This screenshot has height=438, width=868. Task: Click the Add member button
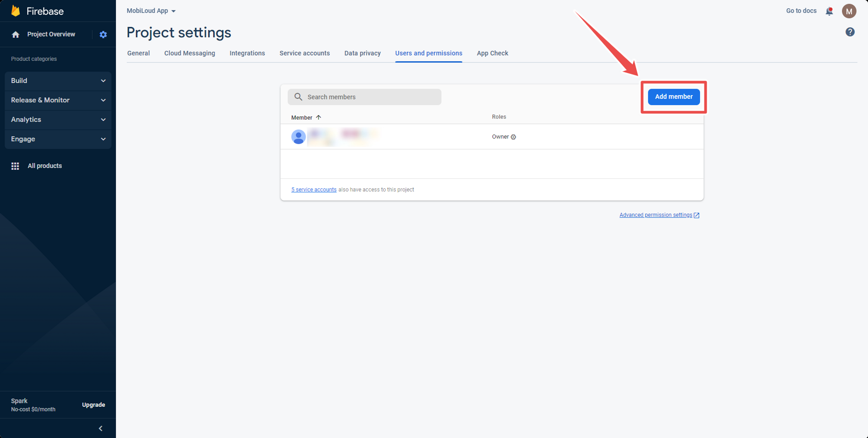674,97
